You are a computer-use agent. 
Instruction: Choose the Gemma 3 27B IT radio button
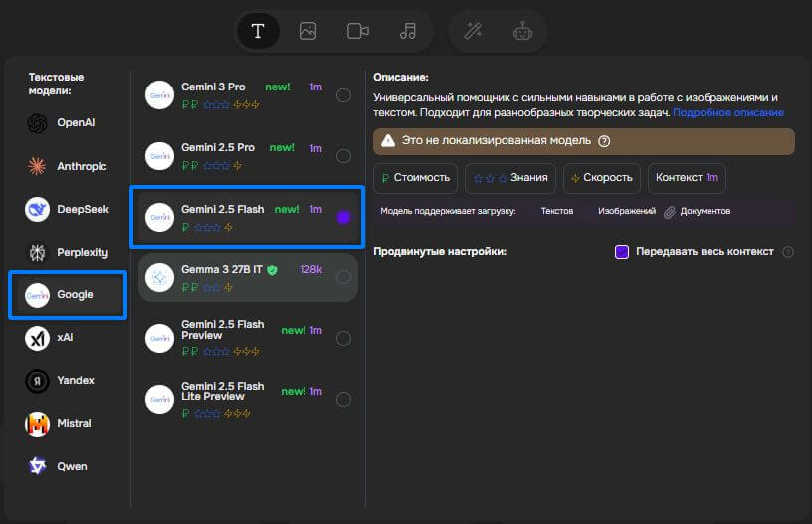(x=343, y=277)
